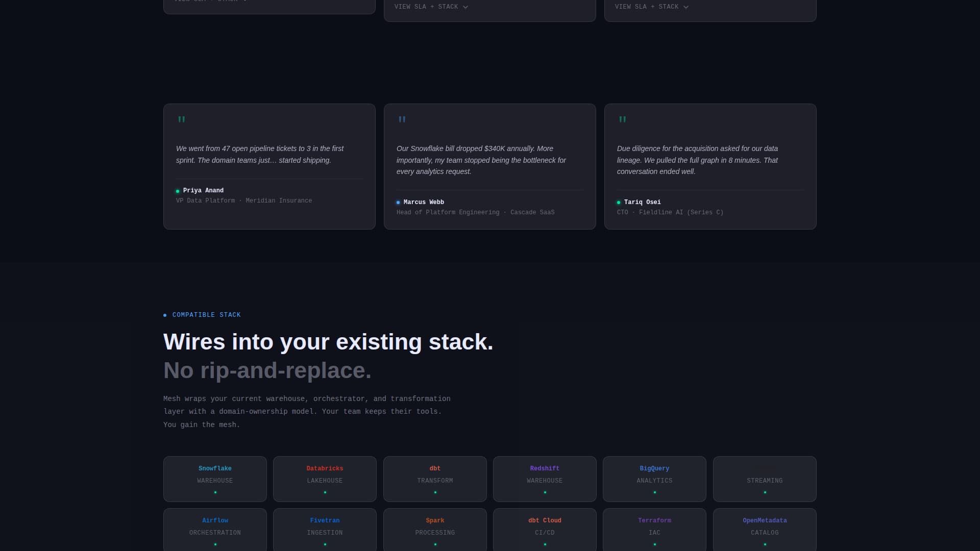Image resolution: width=980 pixels, height=551 pixels.
Task: Open the Airflow orchestration integration tile
Action: tap(215, 530)
